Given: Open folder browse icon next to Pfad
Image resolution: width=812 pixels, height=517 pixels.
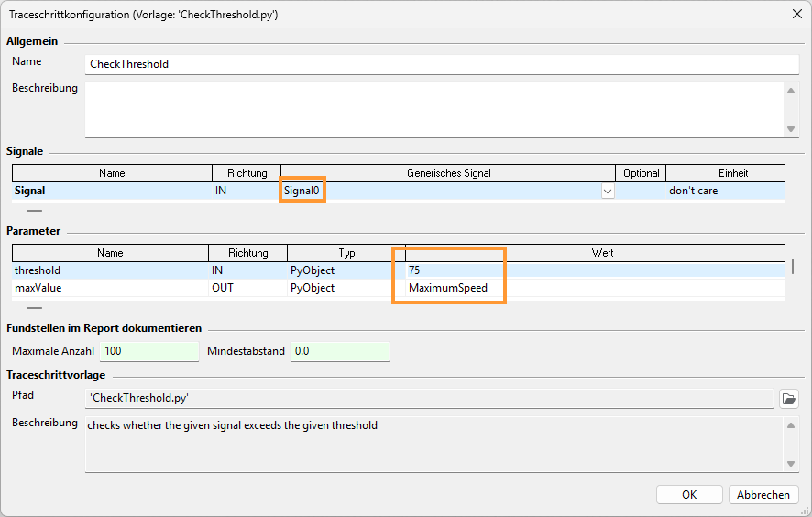Looking at the screenshot, I should click(x=789, y=399).
